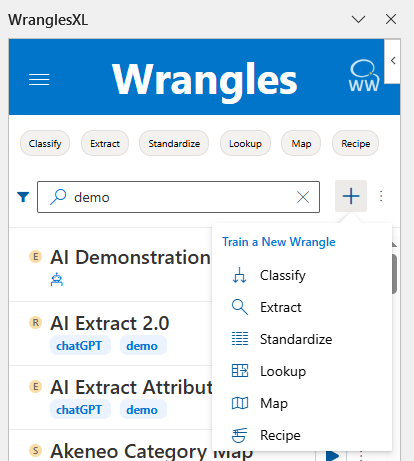Viewport: 414px width, 461px height.
Task: Click the S badge beside Akeneo Category Map
Action: [x=36, y=451]
